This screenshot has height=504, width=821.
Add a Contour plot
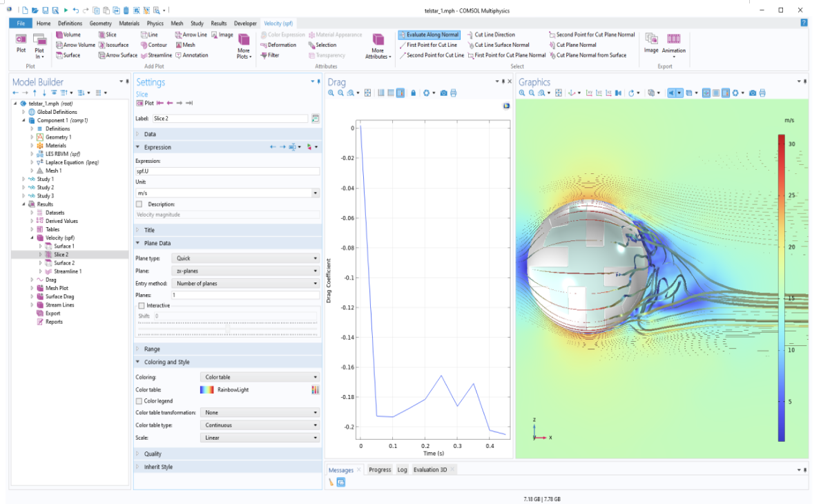pyautogui.click(x=153, y=45)
